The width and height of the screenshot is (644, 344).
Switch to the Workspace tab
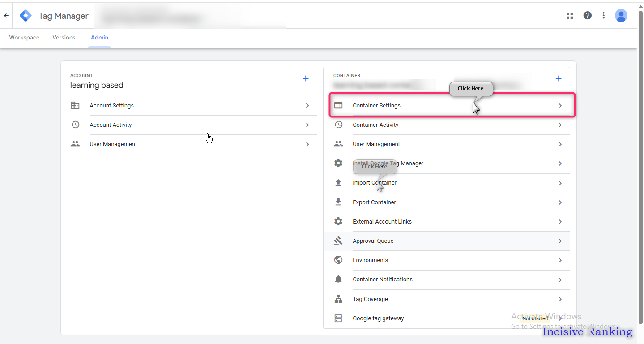[x=24, y=38]
